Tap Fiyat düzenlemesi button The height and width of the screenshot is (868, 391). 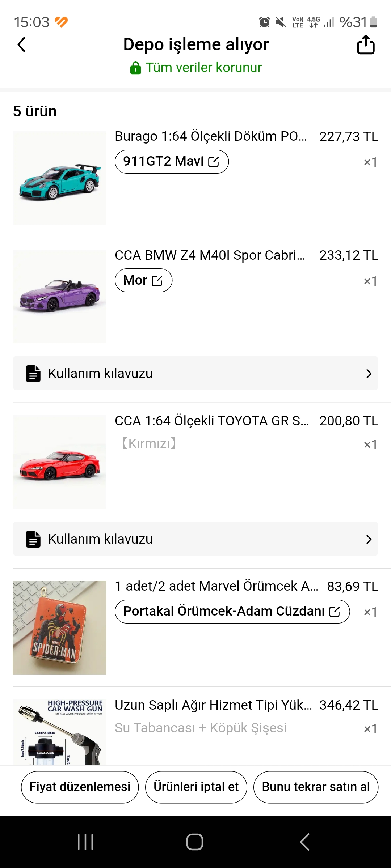click(x=80, y=787)
